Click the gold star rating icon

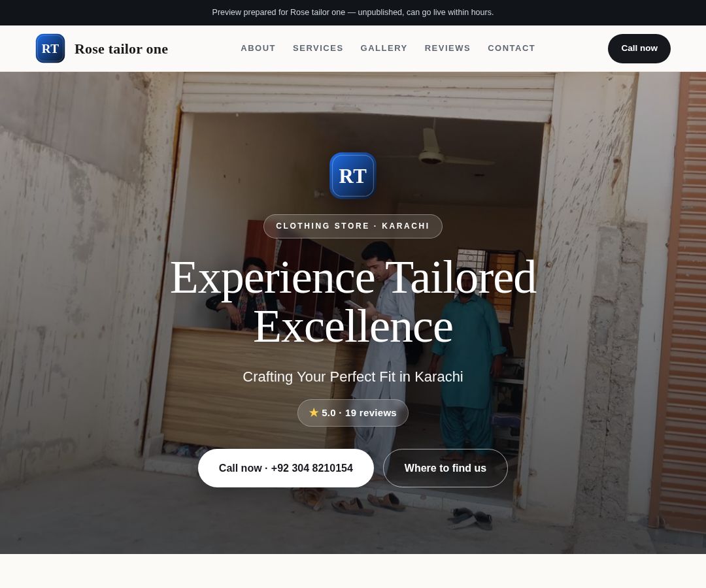point(314,412)
